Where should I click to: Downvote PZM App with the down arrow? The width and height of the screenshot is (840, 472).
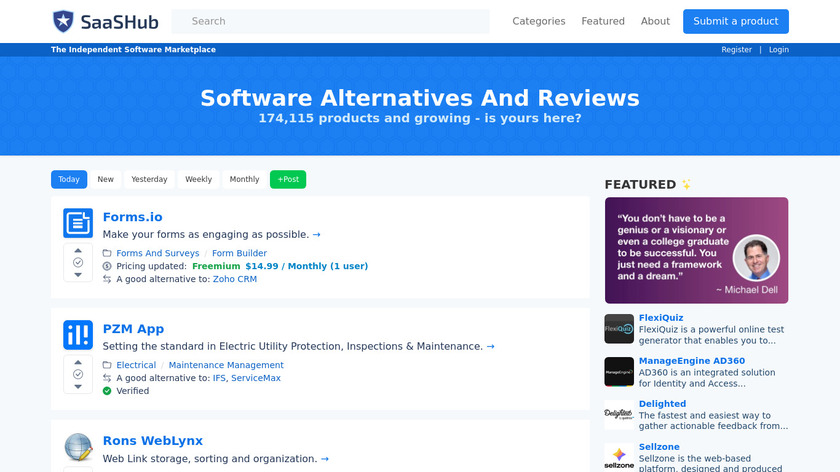pyautogui.click(x=78, y=386)
